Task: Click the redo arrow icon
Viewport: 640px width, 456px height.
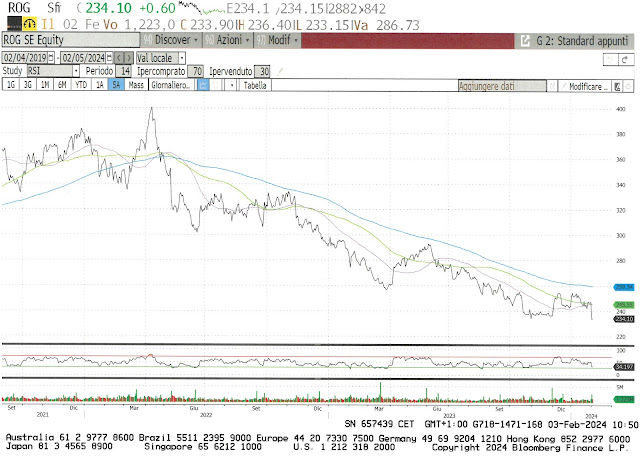Action: [626, 60]
